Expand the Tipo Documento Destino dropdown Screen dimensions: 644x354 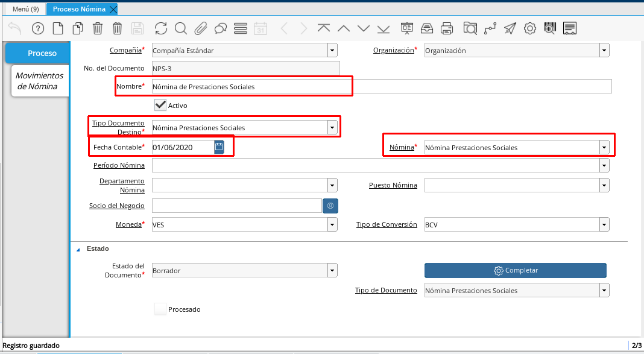332,127
